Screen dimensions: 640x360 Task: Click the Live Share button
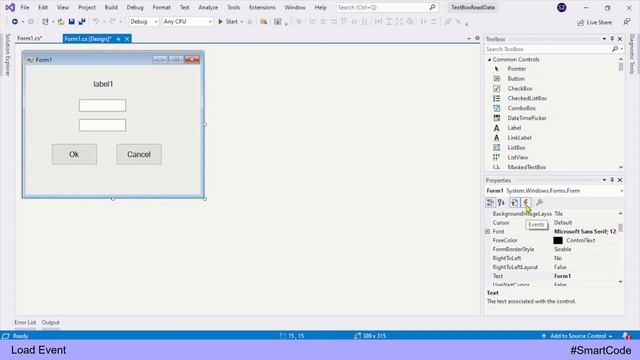point(594,22)
